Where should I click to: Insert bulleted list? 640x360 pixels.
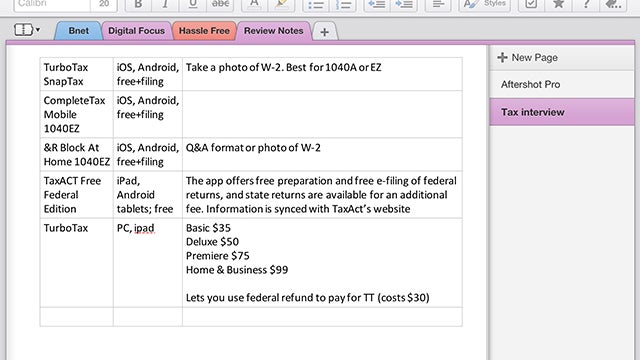click(316, 4)
